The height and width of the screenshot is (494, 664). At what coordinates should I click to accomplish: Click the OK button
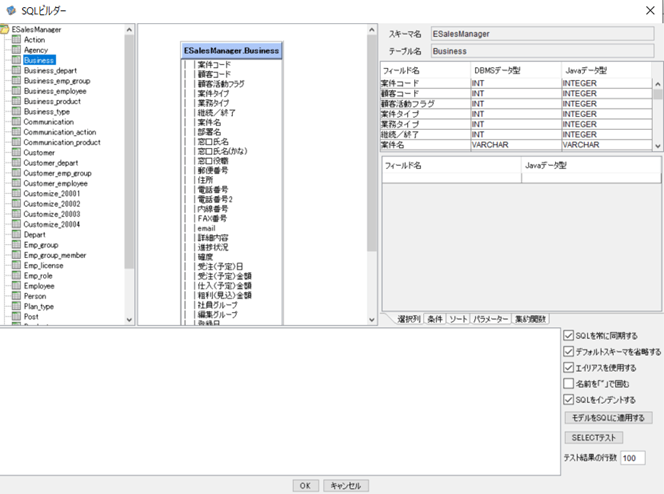305,486
